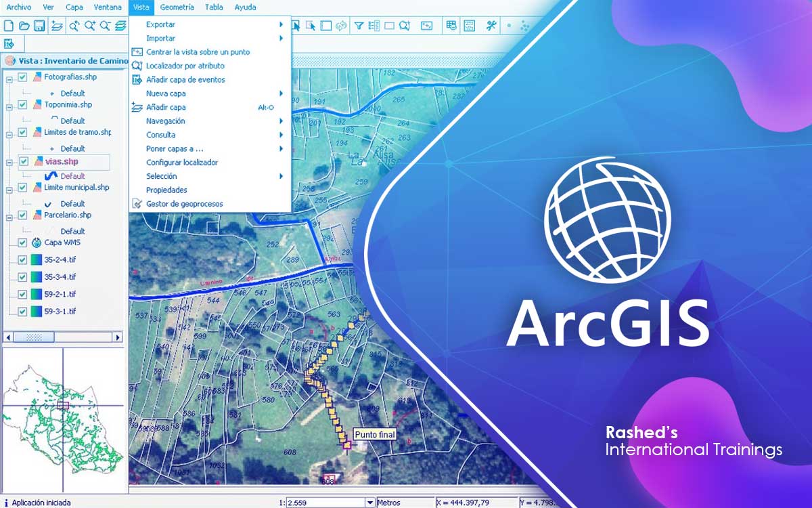Click the Punto final map label
This screenshot has width=812, height=508.
point(375,434)
